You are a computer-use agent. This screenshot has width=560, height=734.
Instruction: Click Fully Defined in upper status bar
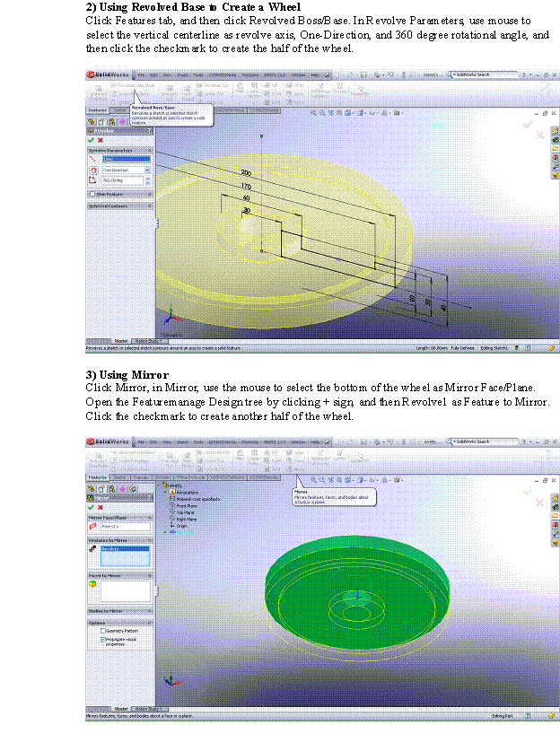(x=462, y=348)
